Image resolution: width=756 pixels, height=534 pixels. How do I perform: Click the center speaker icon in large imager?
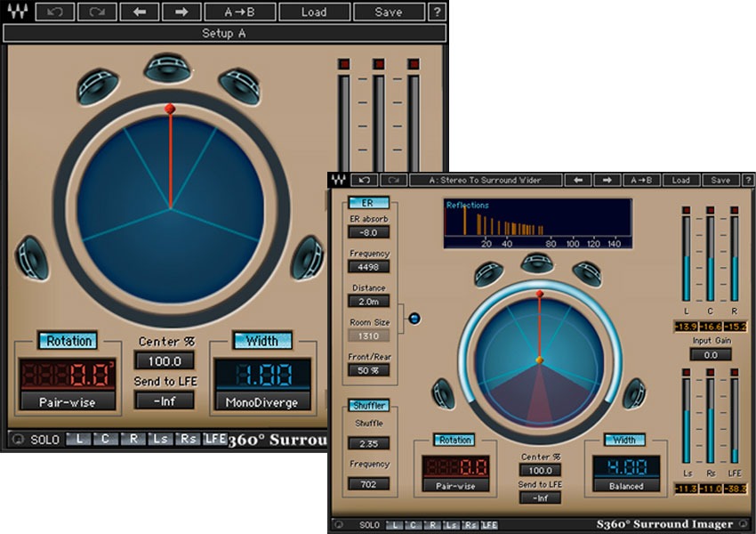pos(167,69)
